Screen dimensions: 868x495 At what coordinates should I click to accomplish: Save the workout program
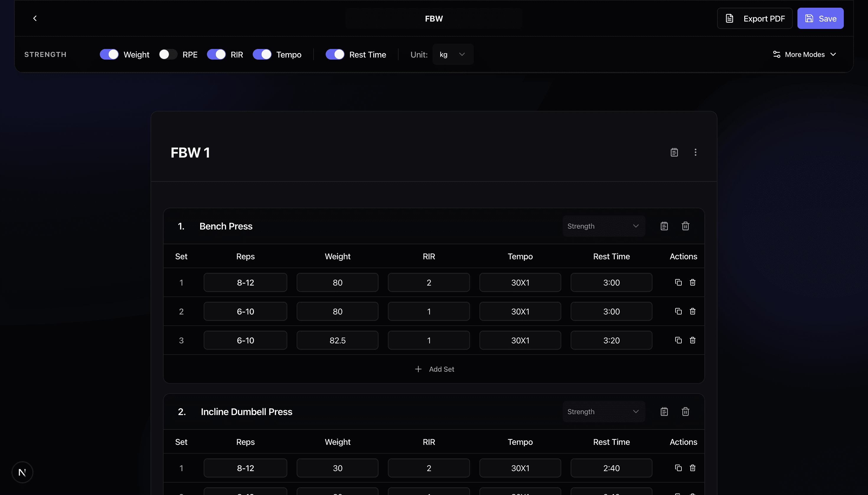(820, 18)
